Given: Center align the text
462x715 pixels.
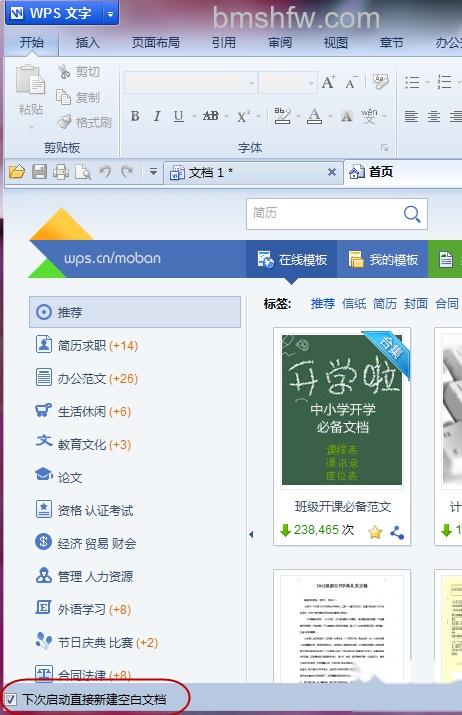Looking at the screenshot, I should (434, 116).
